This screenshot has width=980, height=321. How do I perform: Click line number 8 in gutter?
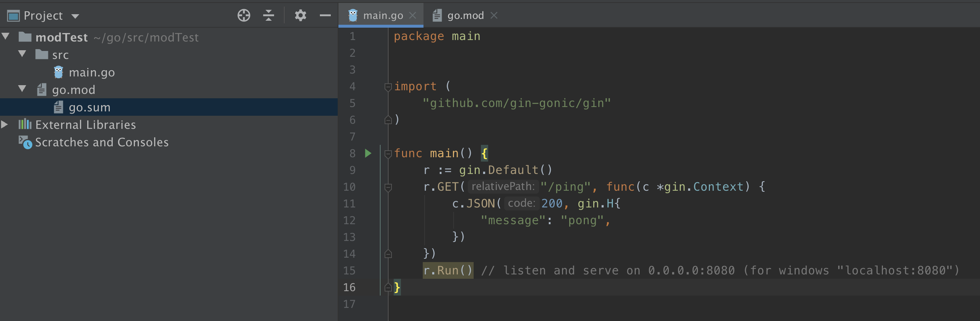pos(352,154)
